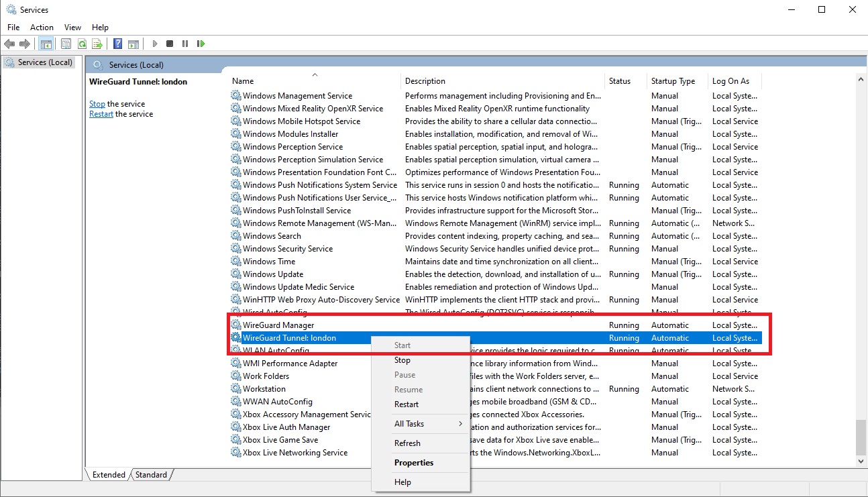The width and height of the screenshot is (868, 497).
Task: Select Properties in the context menu
Action: click(x=414, y=463)
